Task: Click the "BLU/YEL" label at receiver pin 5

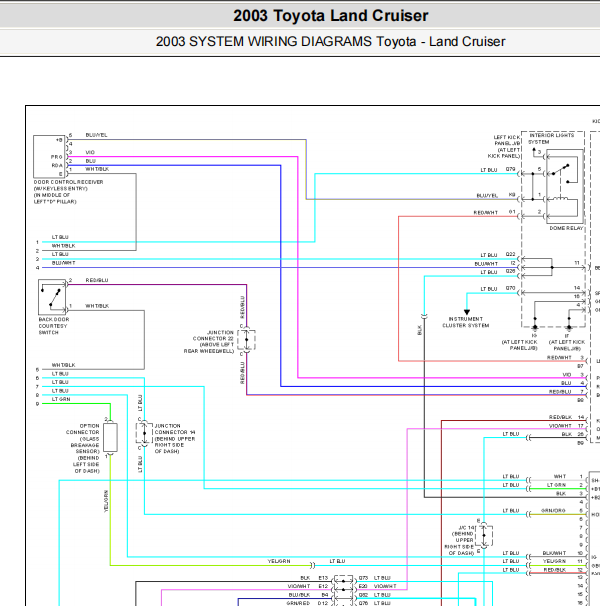Action: [x=96, y=135]
